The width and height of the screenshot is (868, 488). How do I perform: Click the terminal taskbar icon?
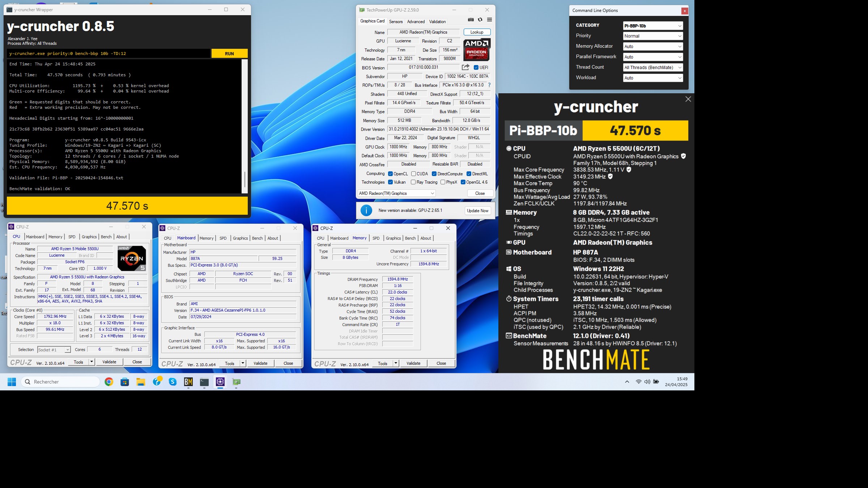tap(204, 382)
